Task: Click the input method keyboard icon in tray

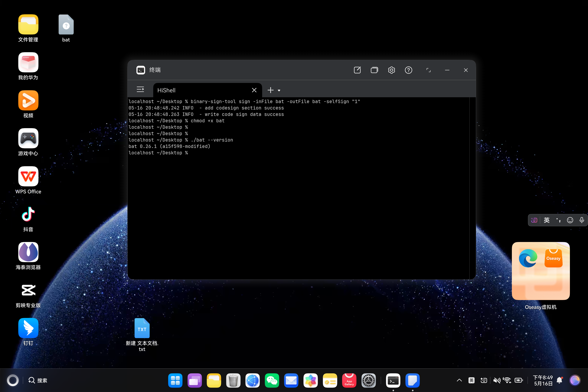Action: click(484, 381)
